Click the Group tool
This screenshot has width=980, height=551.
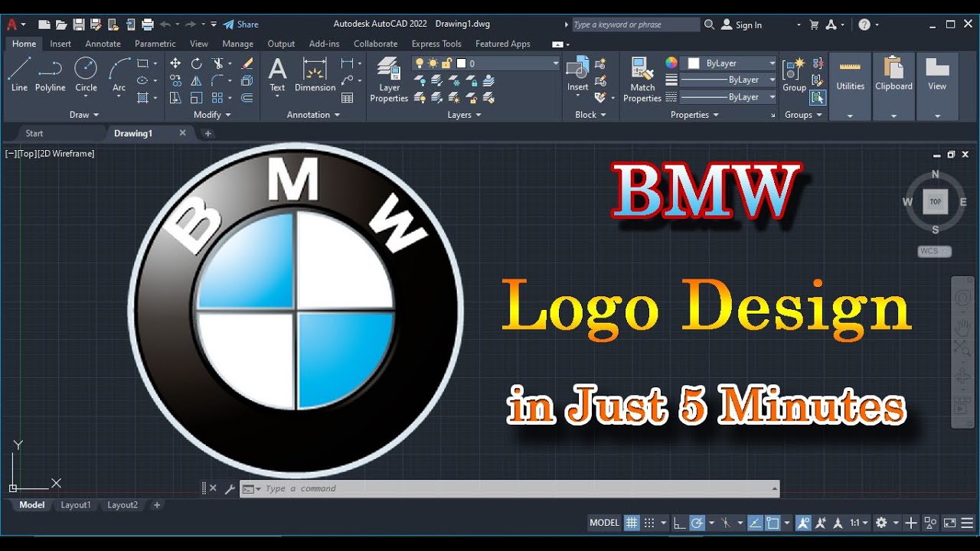794,75
